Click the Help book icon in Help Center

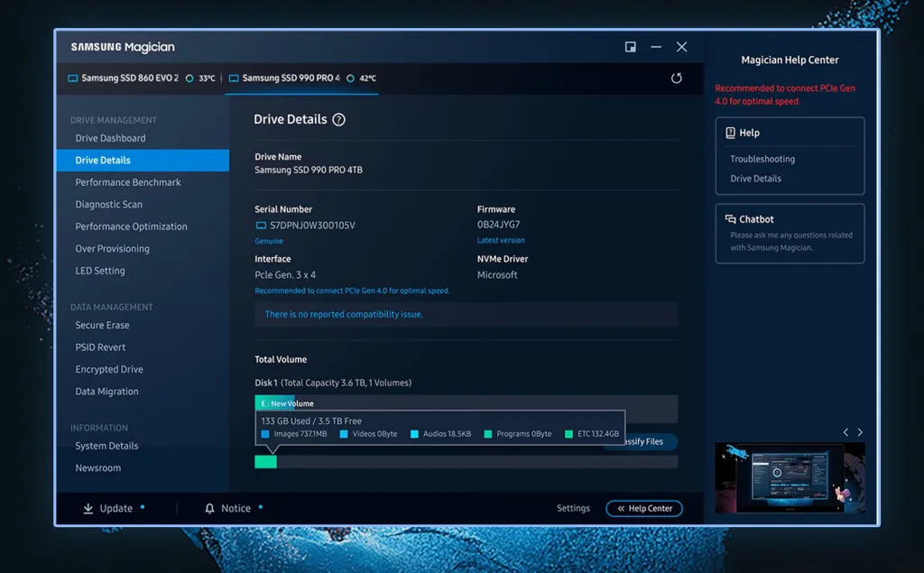point(730,133)
